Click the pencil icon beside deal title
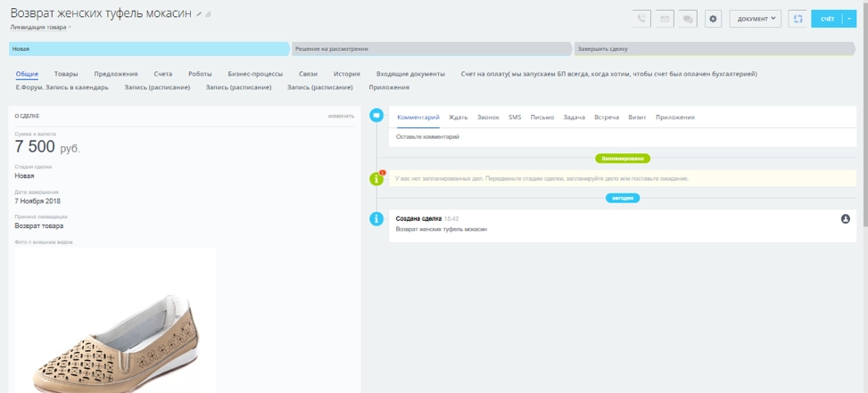This screenshot has width=868, height=393. [x=199, y=15]
